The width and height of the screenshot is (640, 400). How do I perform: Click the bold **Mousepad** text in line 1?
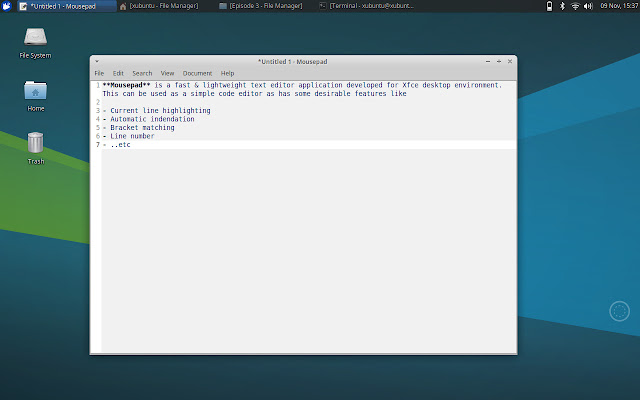[x=127, y=85]
